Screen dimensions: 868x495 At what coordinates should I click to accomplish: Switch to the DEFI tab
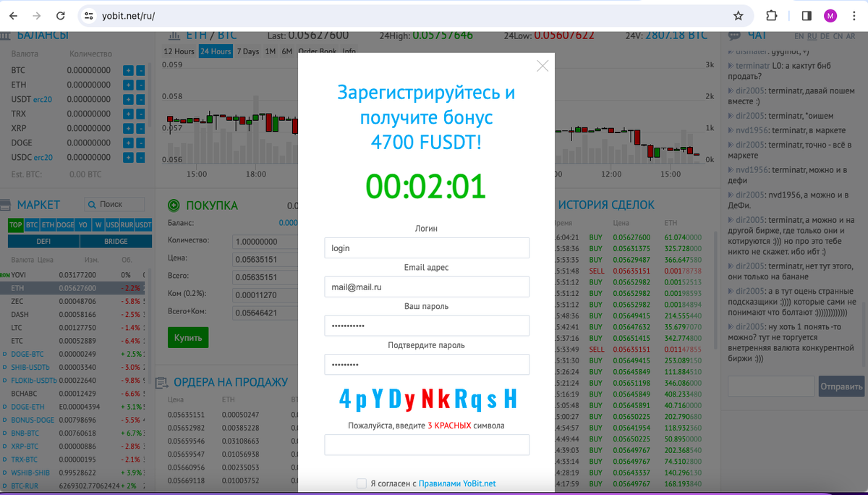[x=43, y=241]
